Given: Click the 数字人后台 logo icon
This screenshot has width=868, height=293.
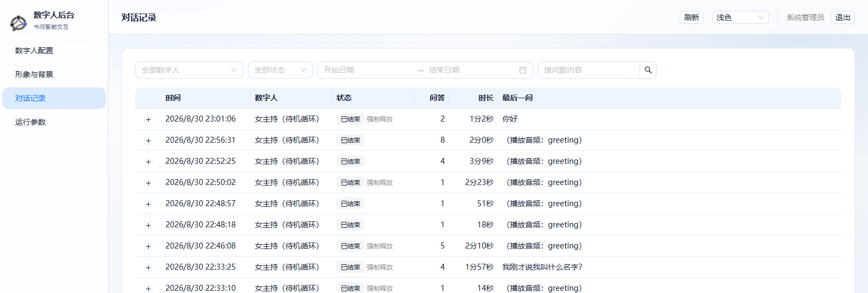Looking at the screenshot, I should point(18,23).
